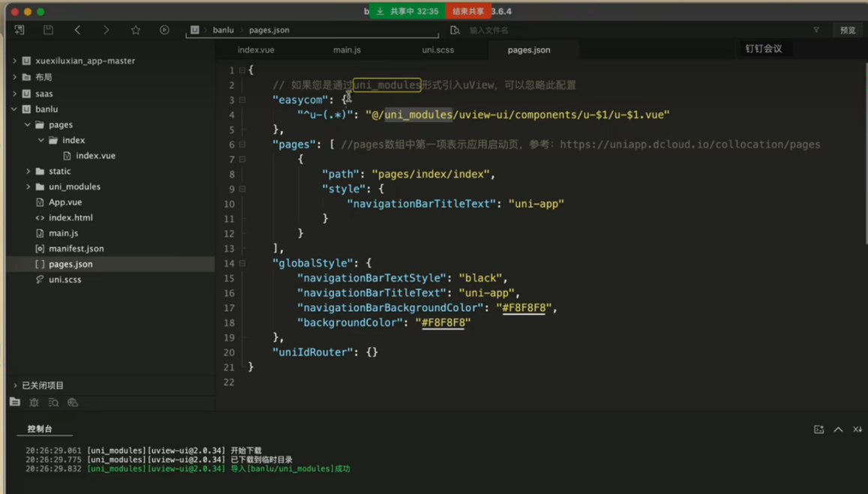Go back with the left arrow icon
Screen dimensions: 868x494
click(77, 30)
